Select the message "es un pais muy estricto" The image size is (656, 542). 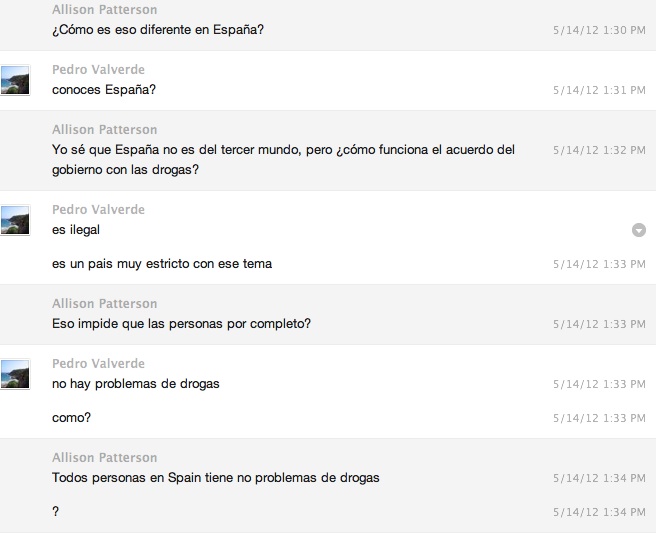point(162,264)
